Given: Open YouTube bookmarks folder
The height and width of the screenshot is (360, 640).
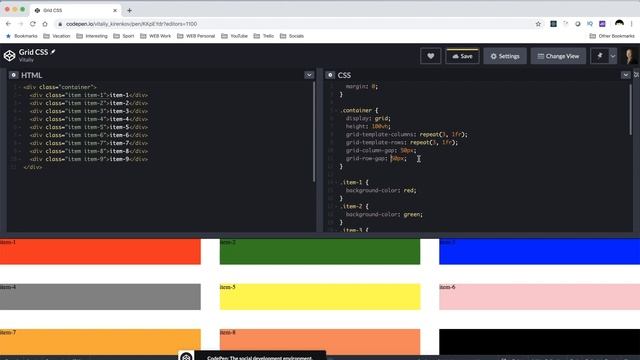Looking at the screenshot, I should pos(234,36).
